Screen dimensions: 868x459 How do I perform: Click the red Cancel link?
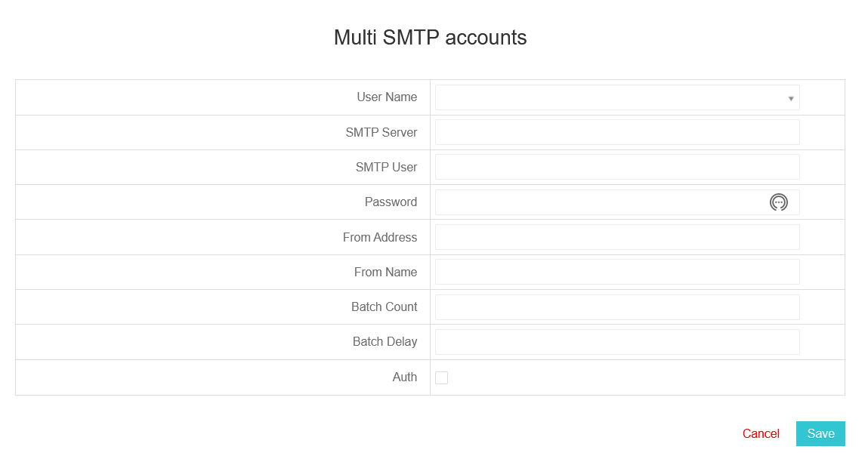(761, 433)
